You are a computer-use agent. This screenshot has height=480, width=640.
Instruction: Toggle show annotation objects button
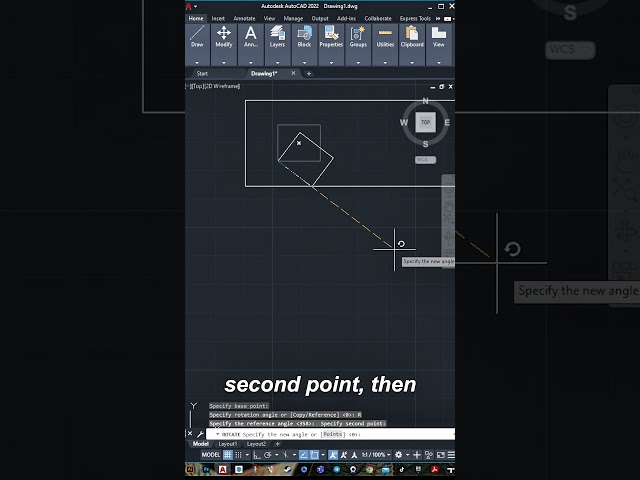click(x=333, y=455)
